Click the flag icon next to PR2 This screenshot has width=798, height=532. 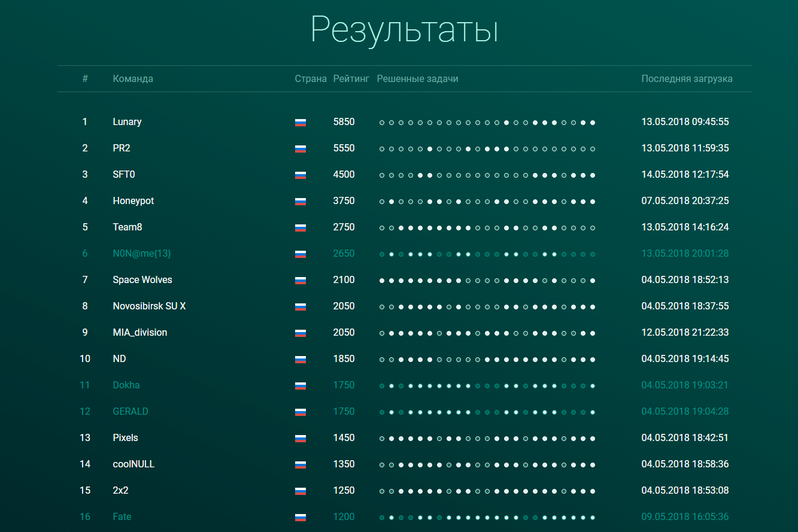coord(301,149)
